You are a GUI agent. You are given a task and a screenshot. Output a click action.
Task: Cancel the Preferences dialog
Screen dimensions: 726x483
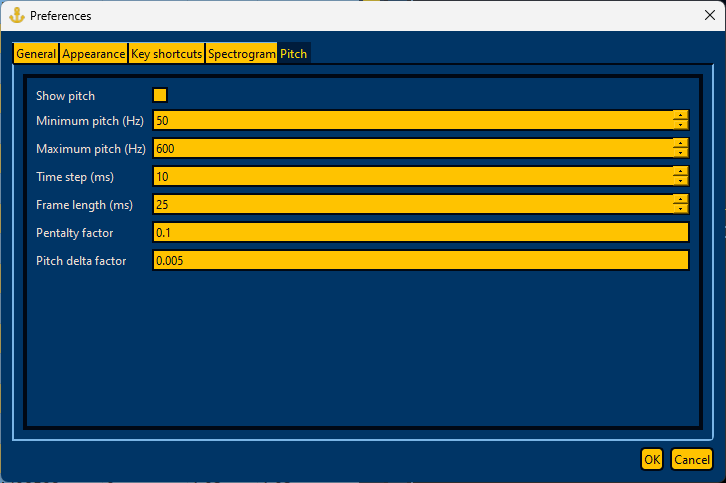(692, 459)
